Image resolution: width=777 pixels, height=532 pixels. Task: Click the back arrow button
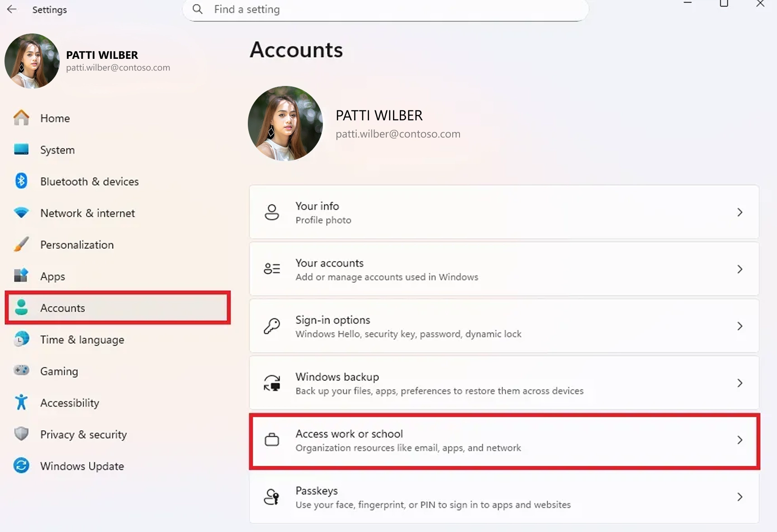11,9
